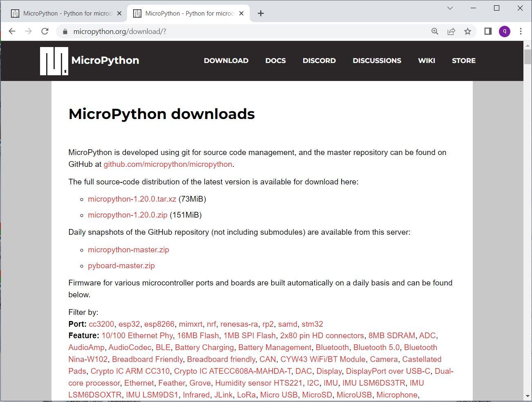Viewport: 532px width, 402px height.
Task: Filter by IMU LSM6DS3TR feature
Action: [374, 383]
